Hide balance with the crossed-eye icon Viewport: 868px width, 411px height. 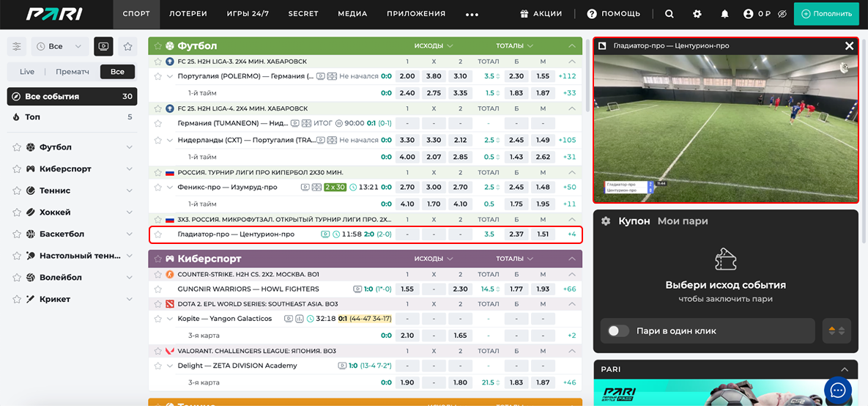[782, 14]
